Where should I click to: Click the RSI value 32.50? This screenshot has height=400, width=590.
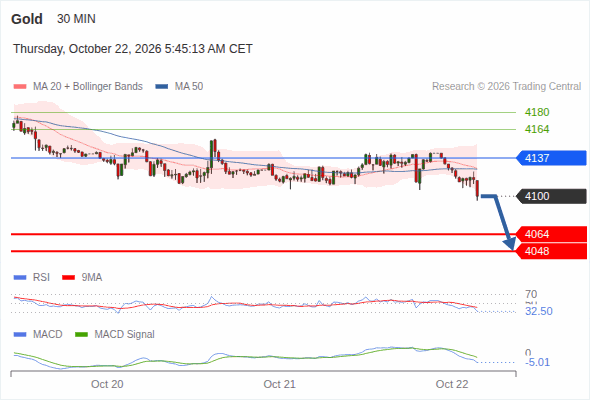point(539,311)
